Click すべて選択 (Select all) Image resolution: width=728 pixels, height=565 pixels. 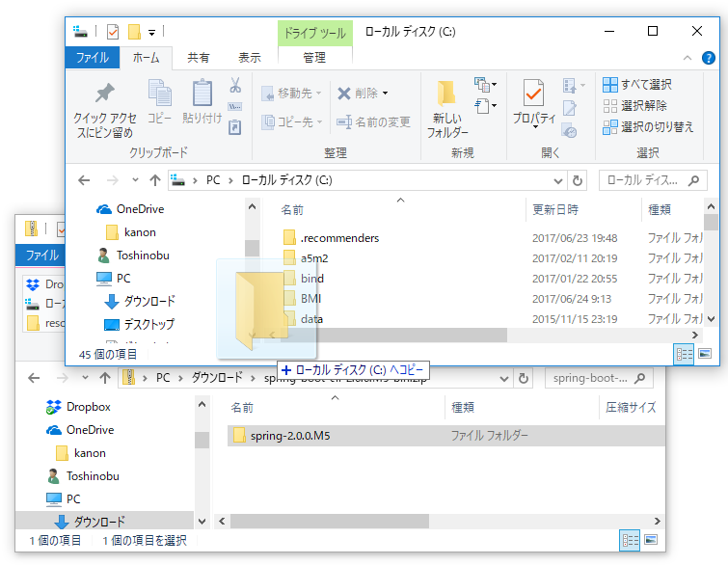[x=637, y=85]
